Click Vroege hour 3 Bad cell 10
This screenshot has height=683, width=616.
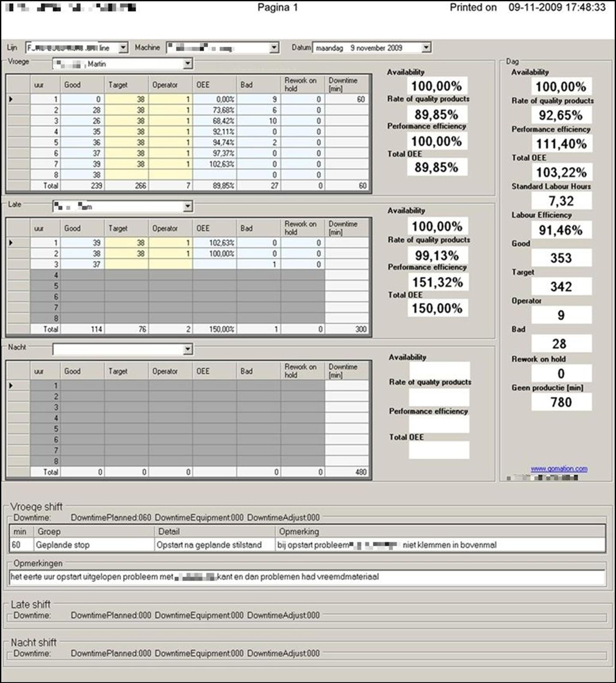coord(258,121)
